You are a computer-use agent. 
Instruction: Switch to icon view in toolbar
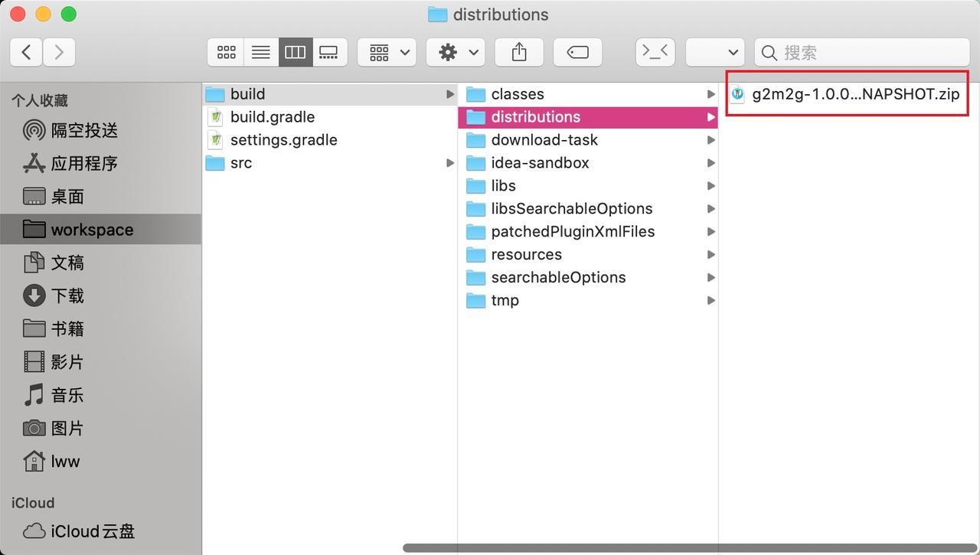(227, 52)
